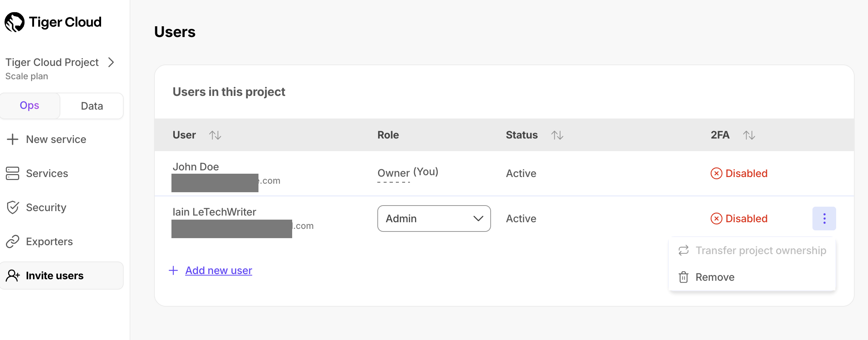The image size is (868, 340).
Task: Open the three-dot actions menu for Iain
Action: 824,219
